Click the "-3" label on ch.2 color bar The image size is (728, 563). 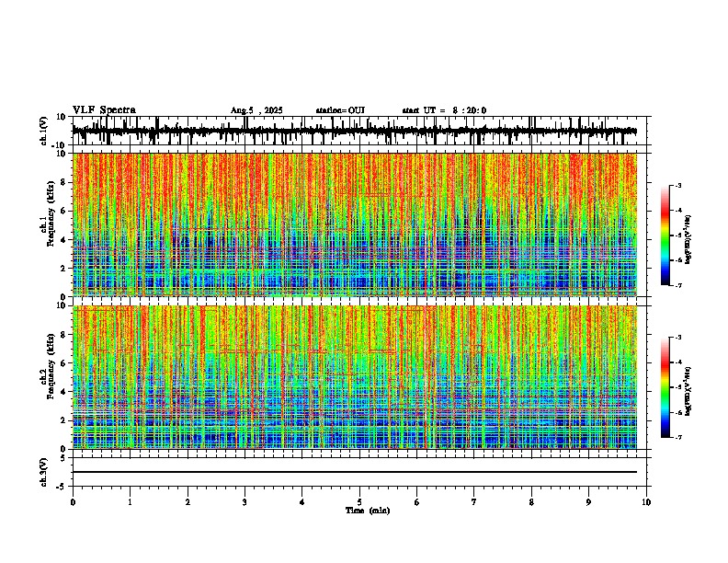(677, 338)
